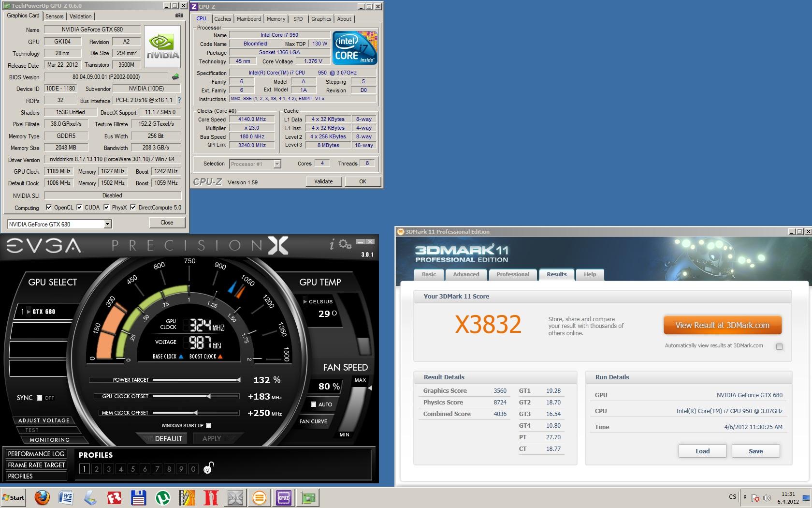Click the film strip taskbar icon
The image size is (812, 508).
tap(187, 497)
